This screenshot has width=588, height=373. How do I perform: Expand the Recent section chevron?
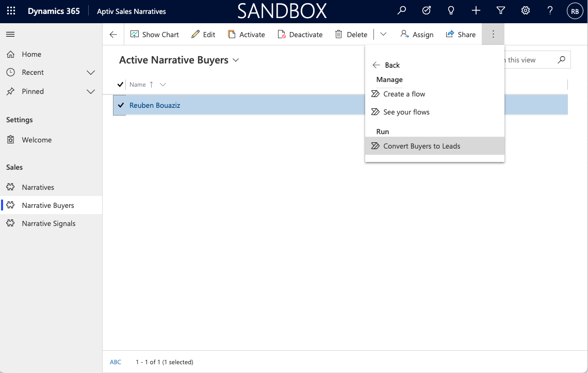[91, 72]
